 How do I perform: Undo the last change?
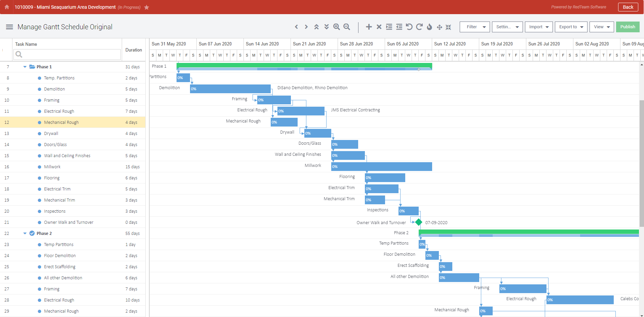click(x=409, y=27)
